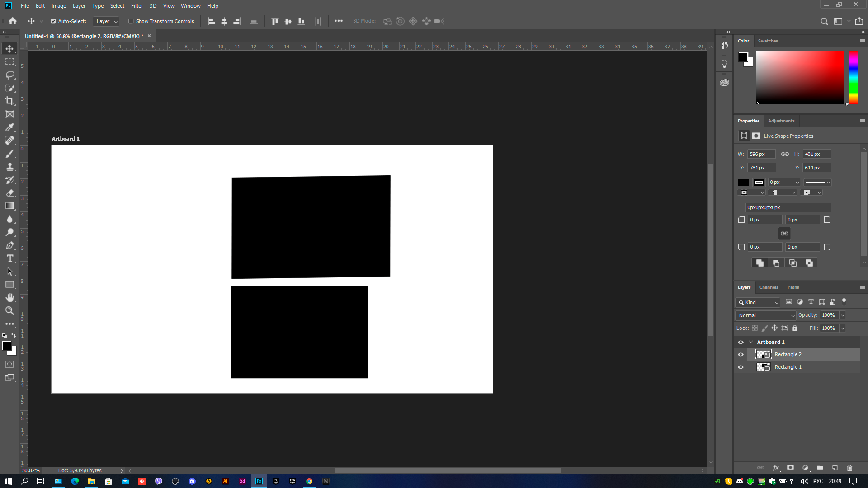Open the Normal blend mode dropdown
The image size is (868, 488).
(x=766, y=315)
